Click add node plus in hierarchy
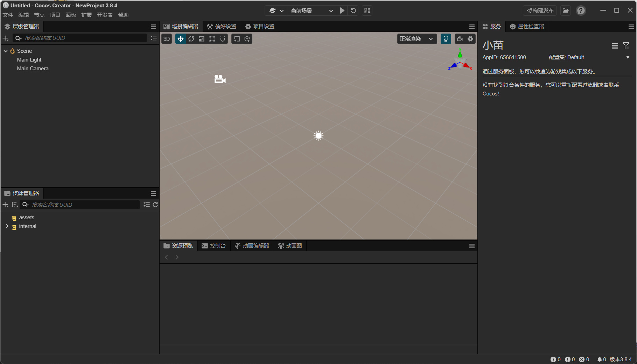This screenshot has height=364, width=637. pyautogui.click(x=6, y=38)
